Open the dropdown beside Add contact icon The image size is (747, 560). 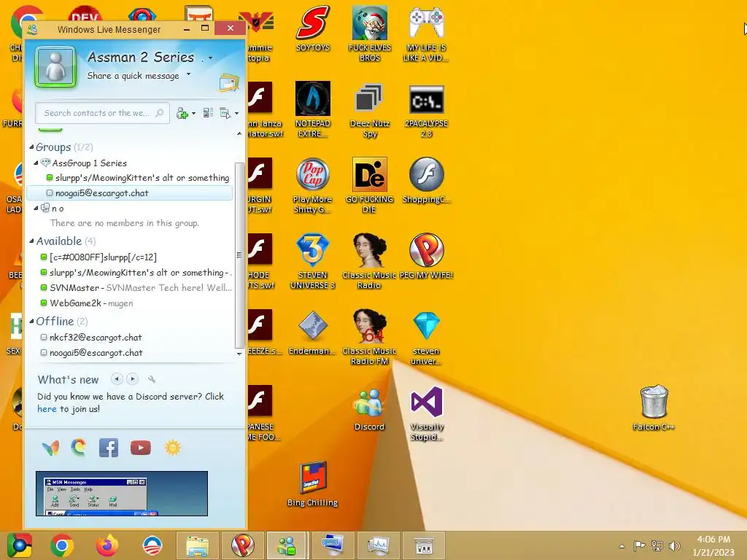[193, 113]
